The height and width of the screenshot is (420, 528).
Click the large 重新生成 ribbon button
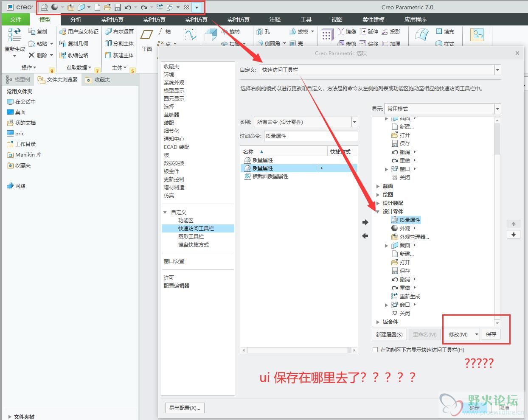point(15,42)
